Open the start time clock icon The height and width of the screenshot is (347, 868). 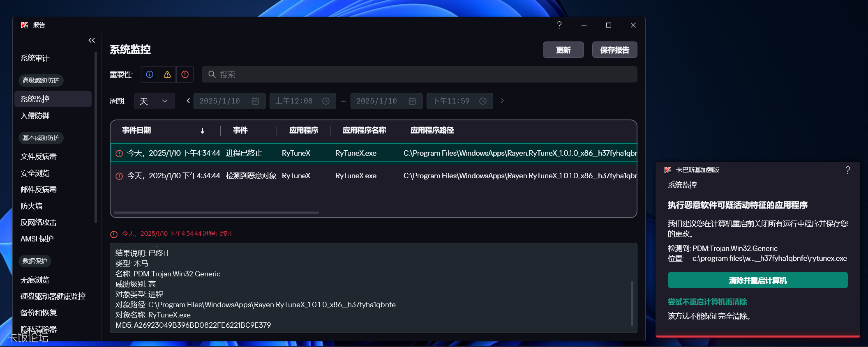click(x=326, y=101)
